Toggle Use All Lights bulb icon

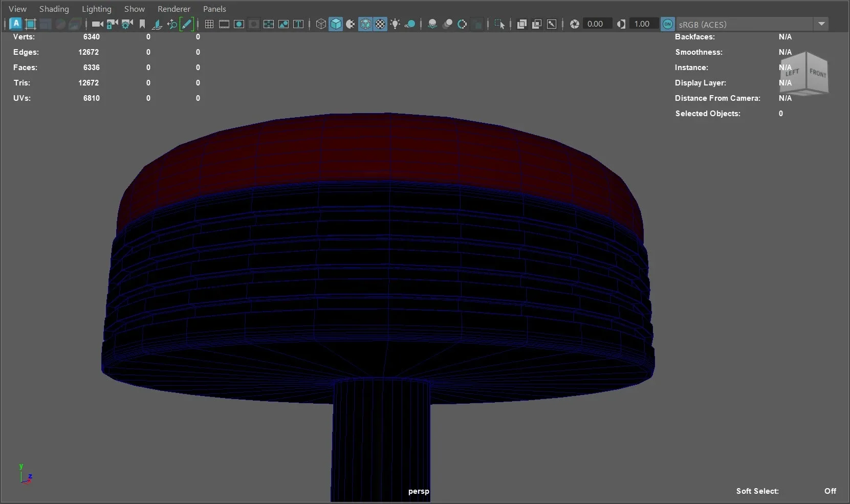(x=395, y=24)
